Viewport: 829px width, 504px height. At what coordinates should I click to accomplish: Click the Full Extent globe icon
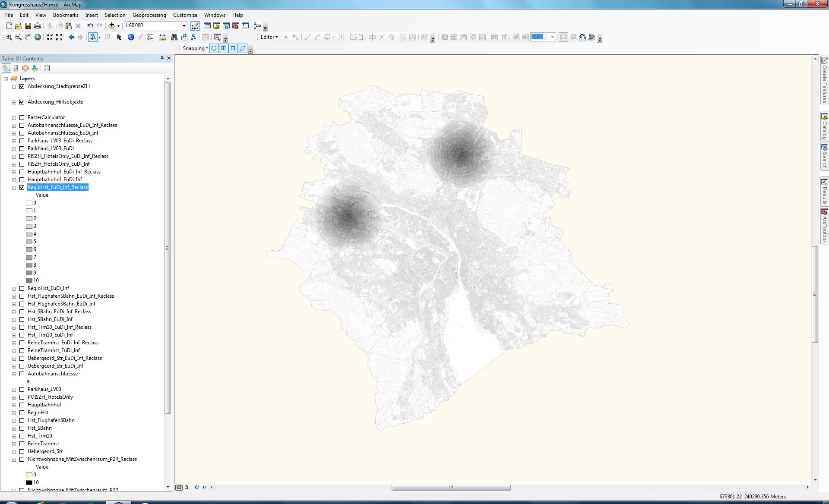coord(38,37)
